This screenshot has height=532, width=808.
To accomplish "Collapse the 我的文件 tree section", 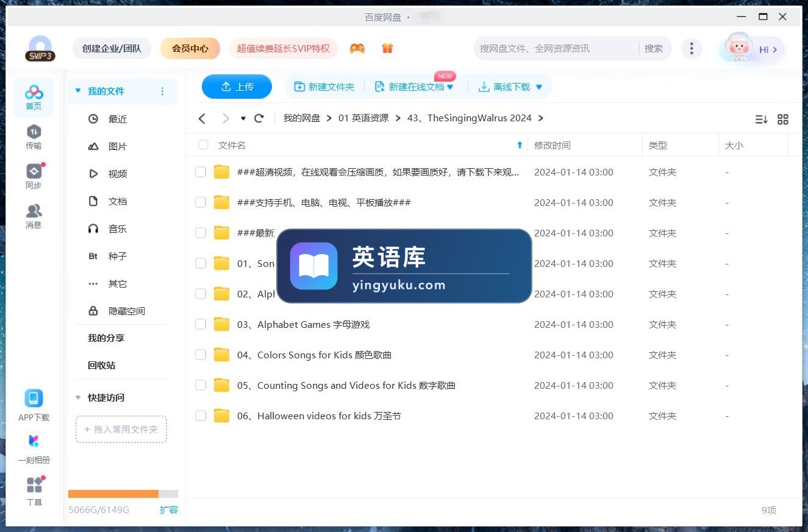I will 77,91.
